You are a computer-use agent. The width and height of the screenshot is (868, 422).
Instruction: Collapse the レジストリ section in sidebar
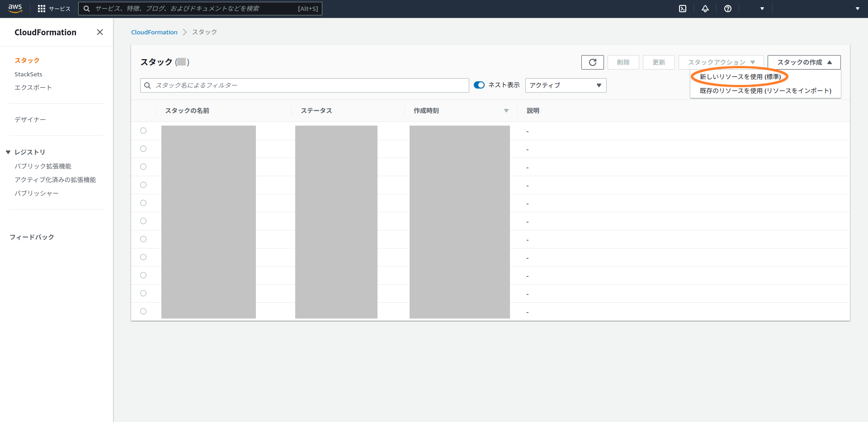coord(8,152)
